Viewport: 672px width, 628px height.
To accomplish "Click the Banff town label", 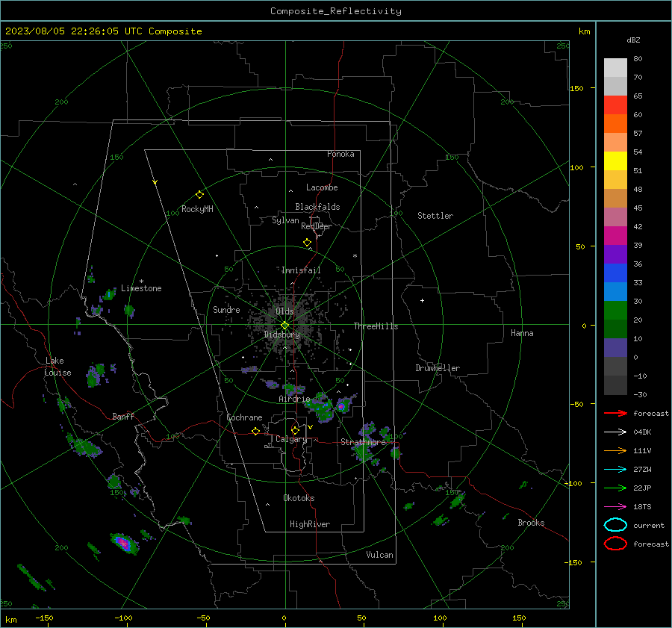I will [x=123, y=416].
